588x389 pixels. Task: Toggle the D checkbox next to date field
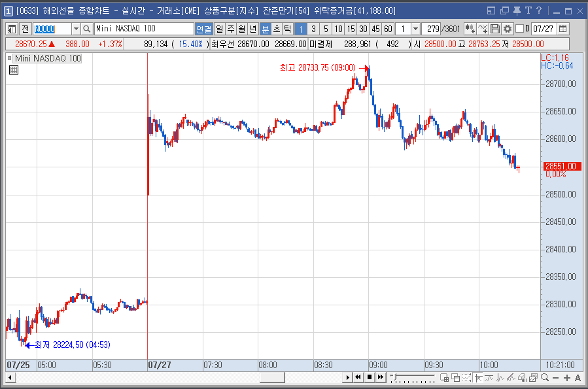tap(520, 29)
